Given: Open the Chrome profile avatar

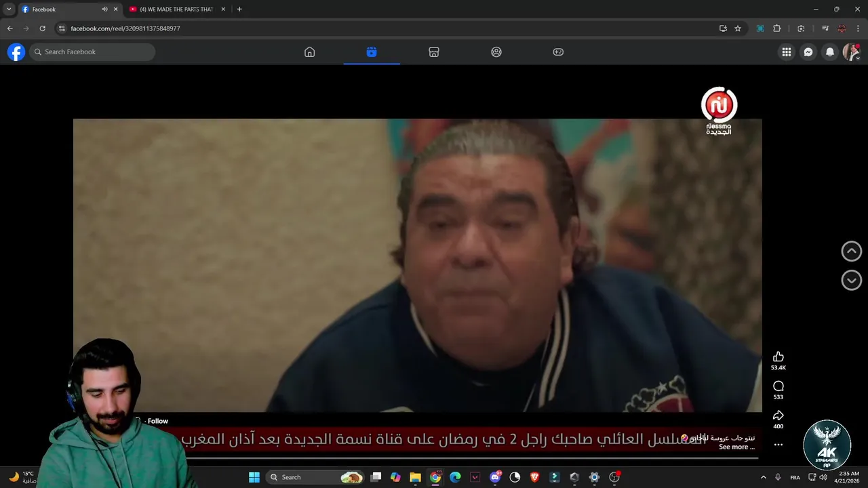Looking at the screenshot, I should tap(842, 28).
